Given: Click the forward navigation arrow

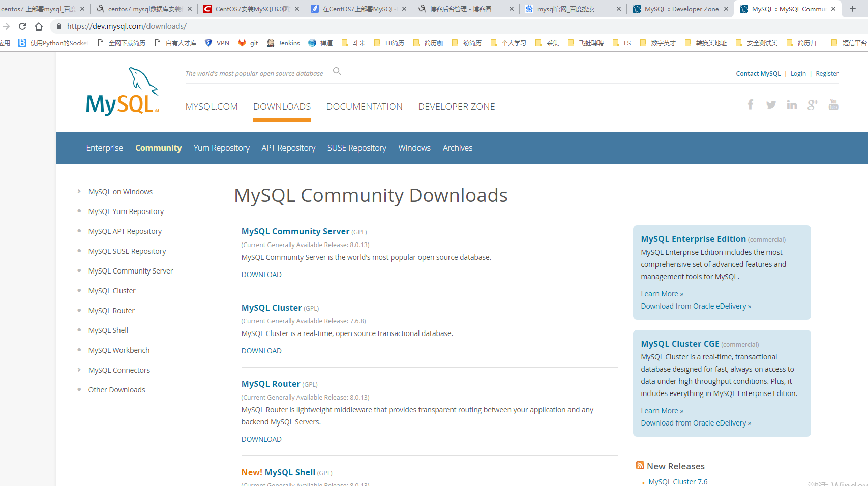Looking at the screenshot, I should click(6, 26).
